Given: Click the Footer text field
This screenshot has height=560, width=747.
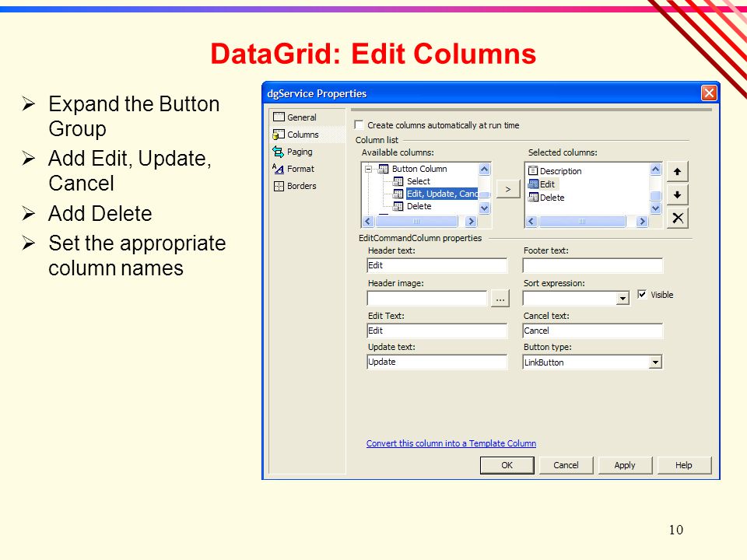Looking at the screenshot, I should [x=593, y=265].
